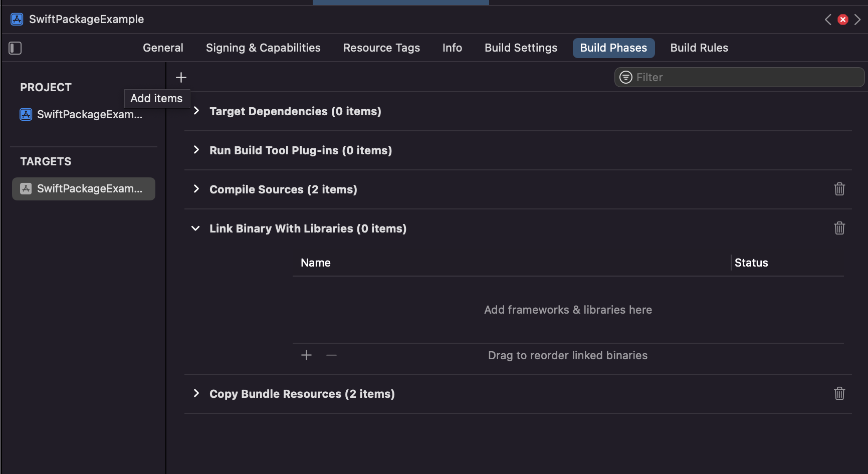
Task: Click the SwiftPackageExample title text
Action: pyautogui.click(x=86, y=19)
